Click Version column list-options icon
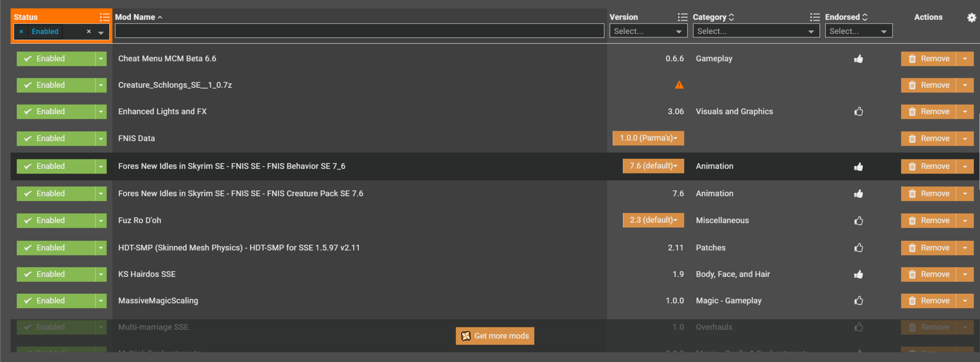The image size is (980, 362). (682, 17)
